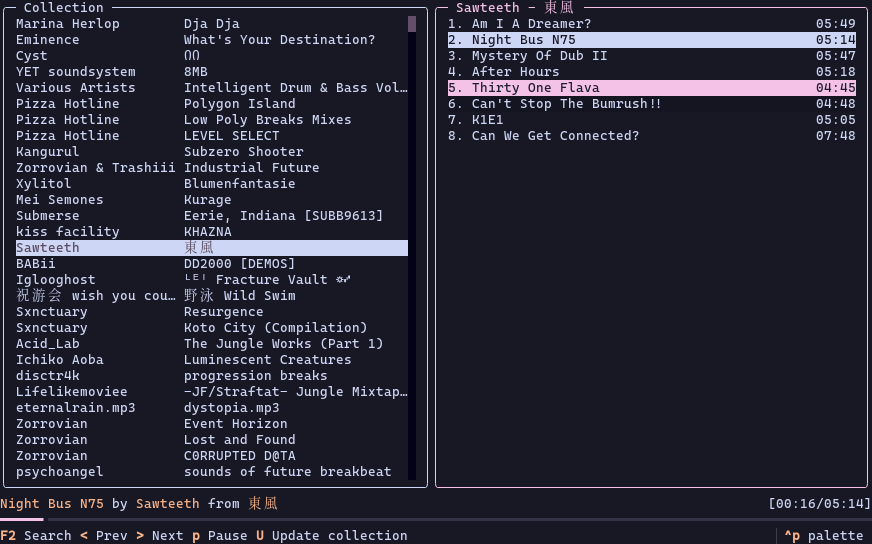Select Zorrovian album Lost and Found
872x544 pixels.
click(211, 440)
